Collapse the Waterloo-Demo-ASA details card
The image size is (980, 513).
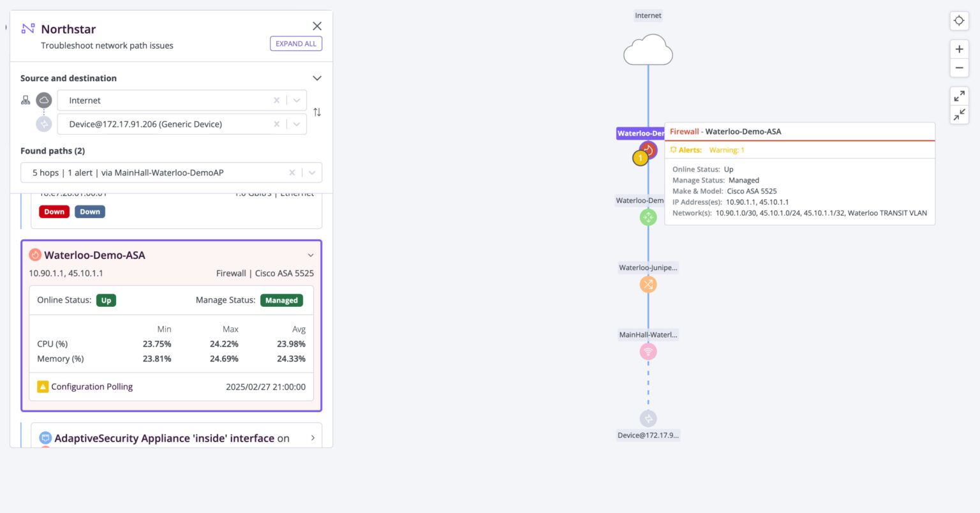click(311, 255)
